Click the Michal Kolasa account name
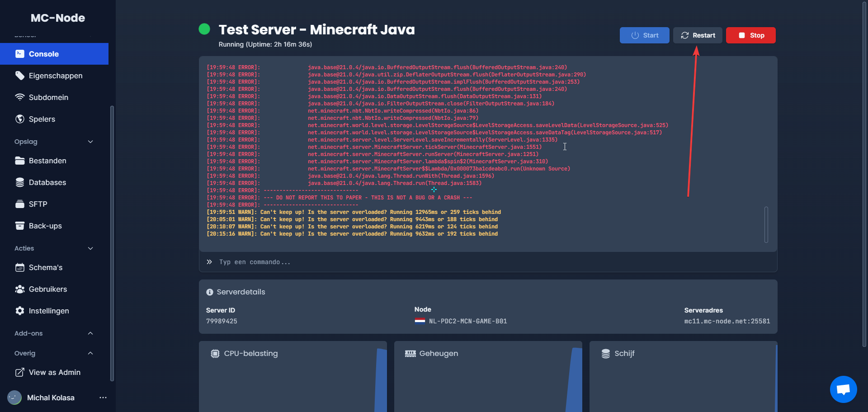 click(x=51, y=398)
